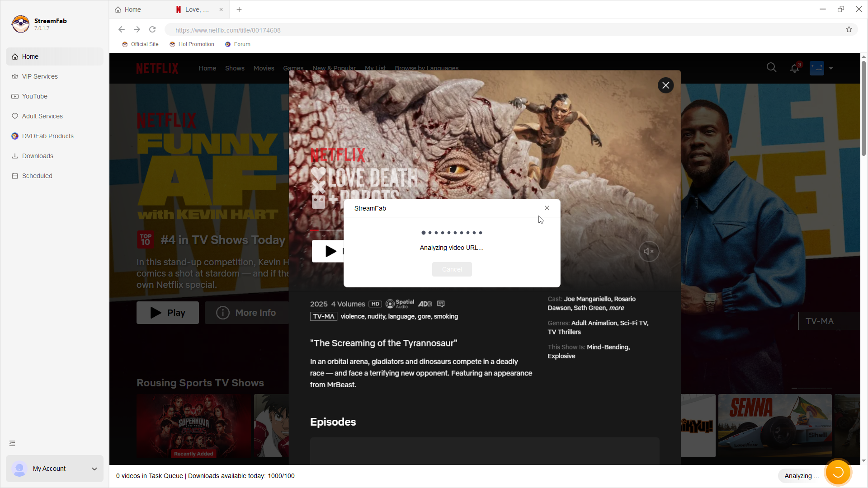This screenshot has height=488, width=868.
Task: Open the YouTube sidebar section
Action: [55, 96]
